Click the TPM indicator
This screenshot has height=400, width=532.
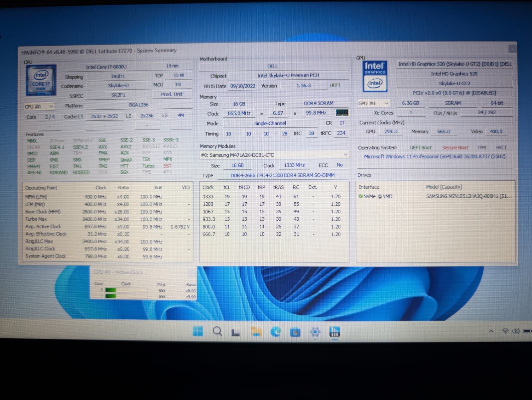coord(481,148)
